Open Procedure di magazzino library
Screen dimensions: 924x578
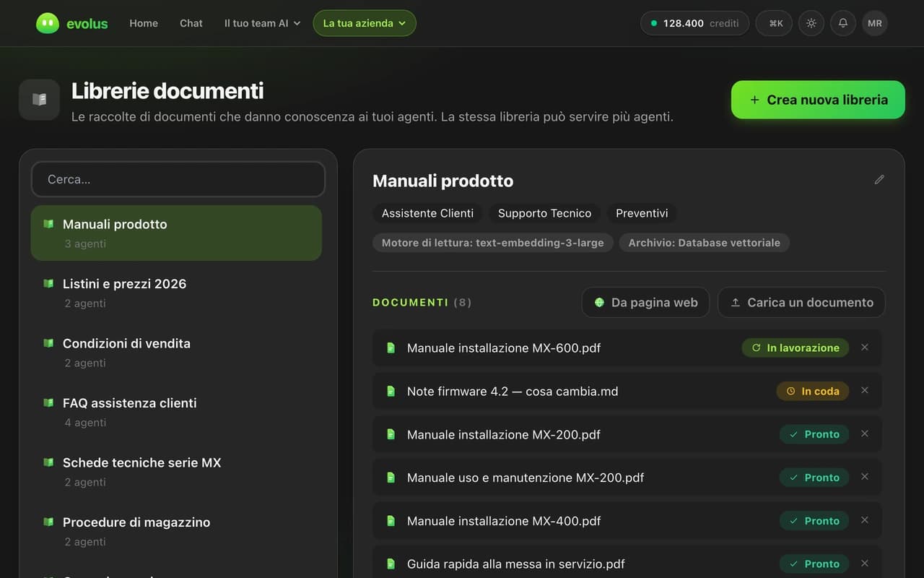176,531
